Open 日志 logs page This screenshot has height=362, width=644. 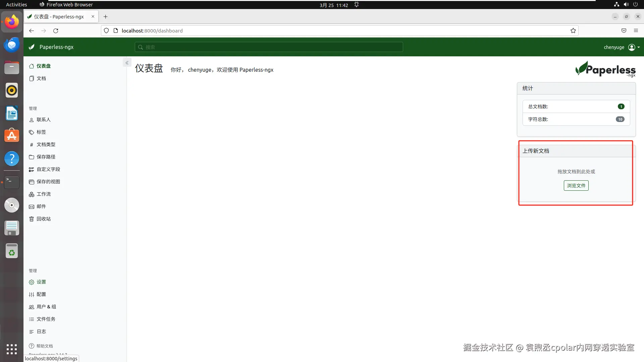[x=38, y=331]
